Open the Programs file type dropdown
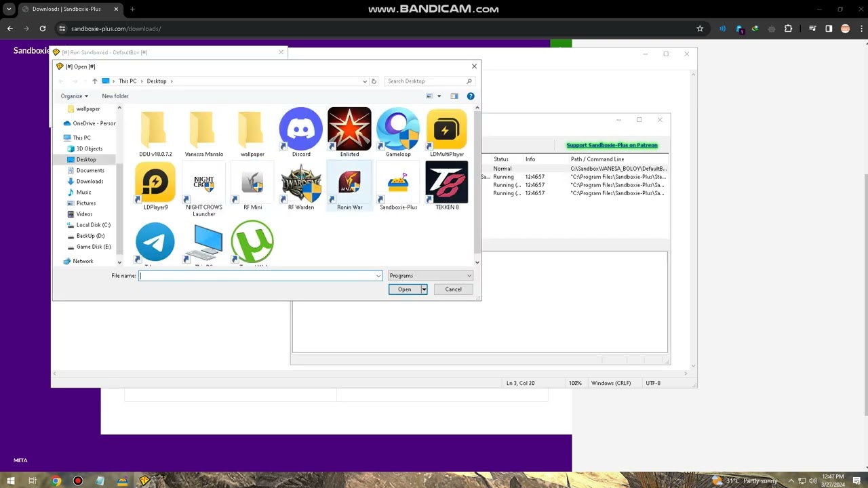This screenshot has width=868, height=488. [x=431, y=276]
